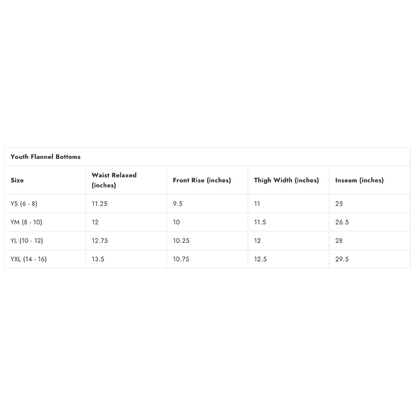
Task: Select the 12.75 waist value
Action: pos(100,240)
